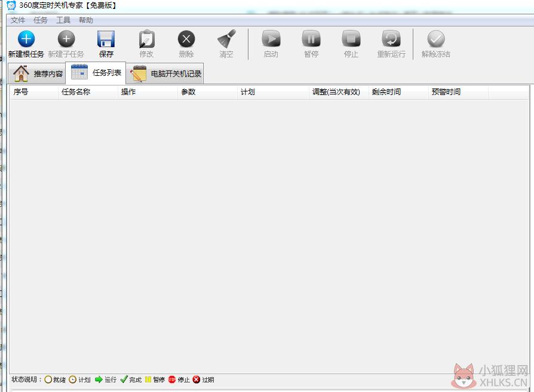Click the 就绪 status legend icon

[x=48, y=379]
